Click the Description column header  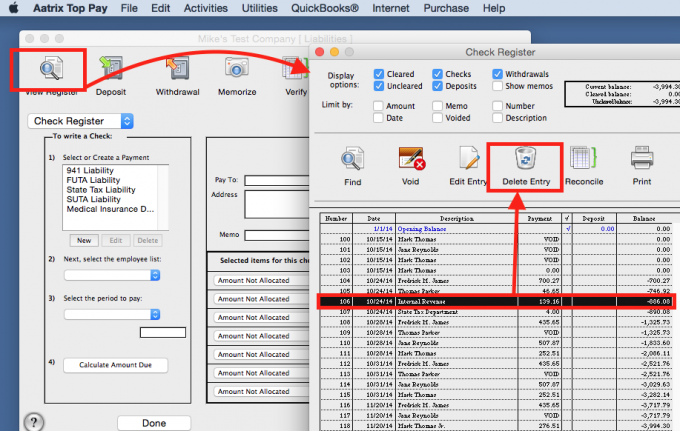point(457,219)
